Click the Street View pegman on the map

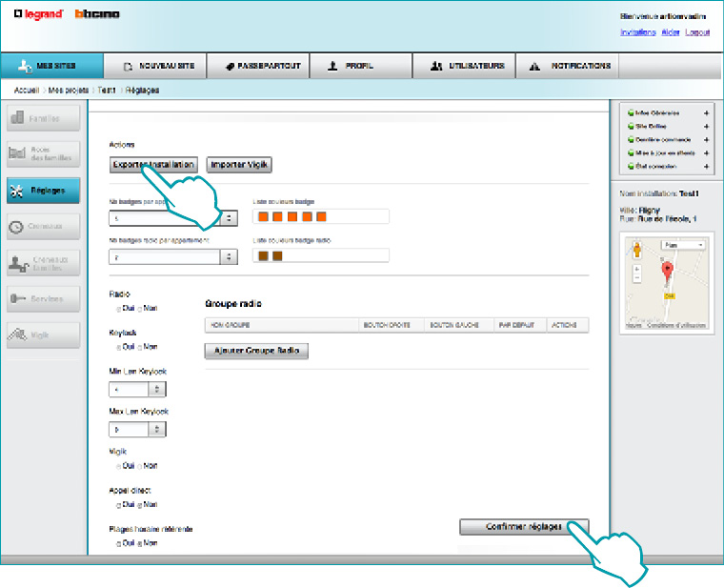[x=636, y=249]
